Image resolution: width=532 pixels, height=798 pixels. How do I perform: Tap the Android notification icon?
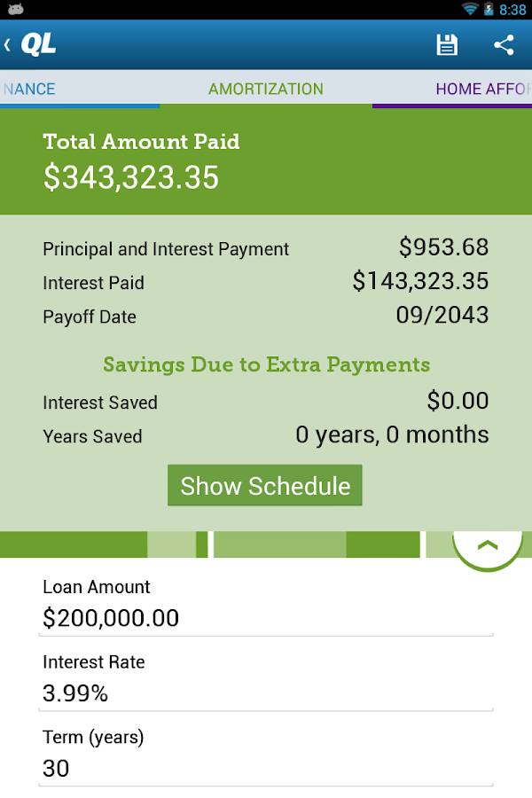13,10
